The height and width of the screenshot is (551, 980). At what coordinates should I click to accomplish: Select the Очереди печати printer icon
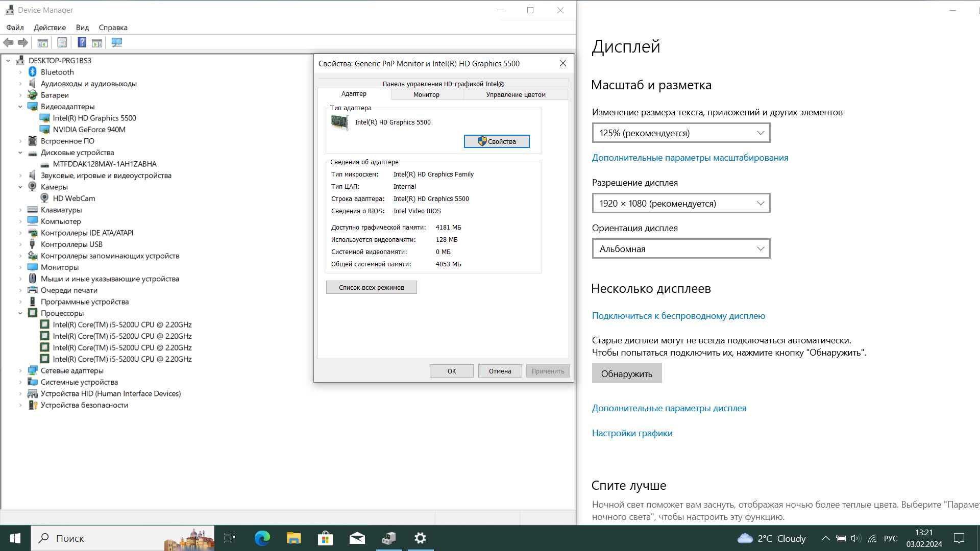(x=33, y=290)
